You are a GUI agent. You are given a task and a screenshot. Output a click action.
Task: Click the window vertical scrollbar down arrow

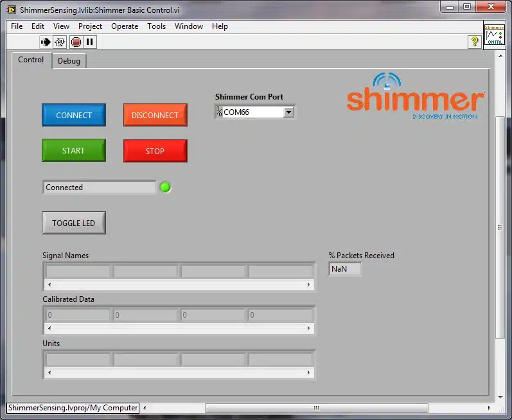500,398
